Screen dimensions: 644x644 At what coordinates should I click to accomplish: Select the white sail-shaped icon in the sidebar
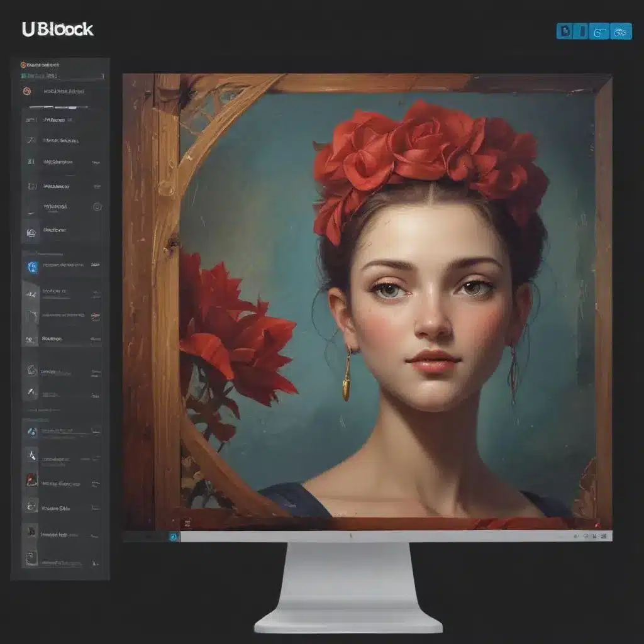32,455
